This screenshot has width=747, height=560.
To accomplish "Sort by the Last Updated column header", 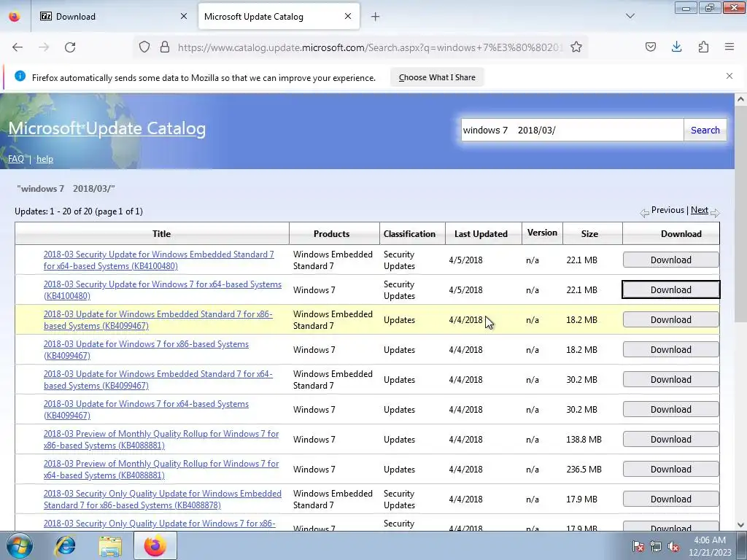I will (x=481, y=234).
